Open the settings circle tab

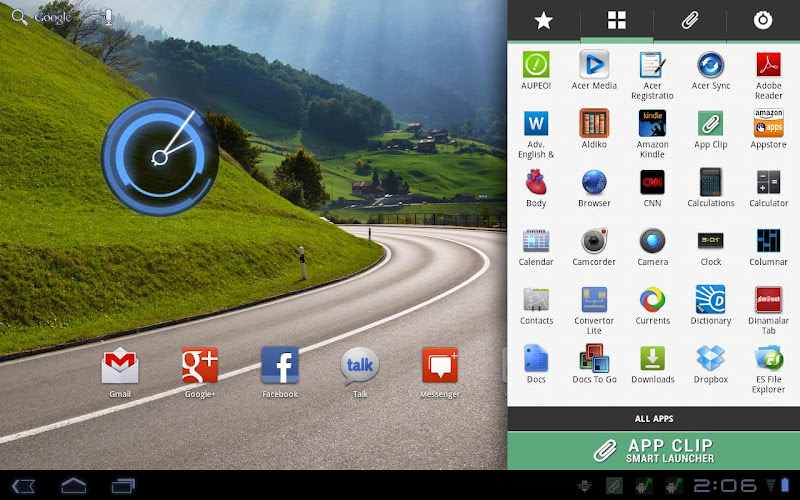pyautogui.click(x=763, y=20)
